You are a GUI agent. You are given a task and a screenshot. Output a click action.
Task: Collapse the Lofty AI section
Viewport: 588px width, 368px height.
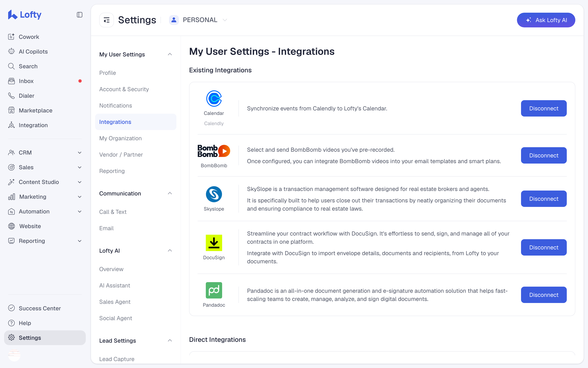click(x=170, y=250)
